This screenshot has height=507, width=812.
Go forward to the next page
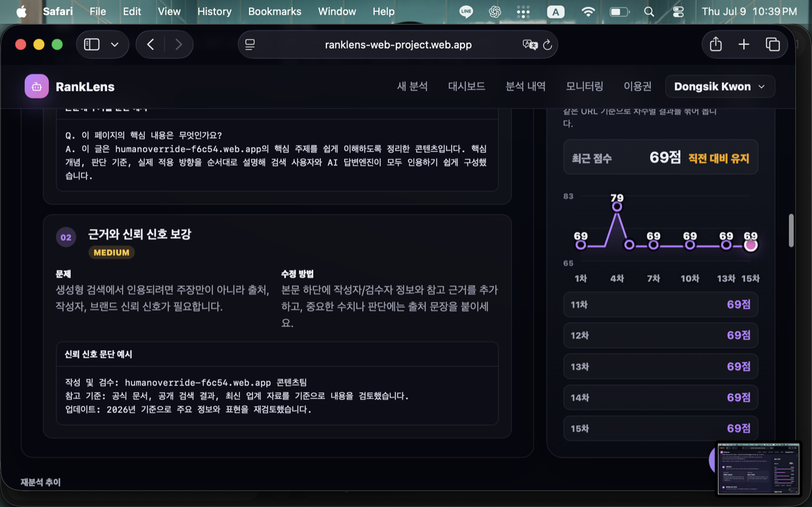179,44
